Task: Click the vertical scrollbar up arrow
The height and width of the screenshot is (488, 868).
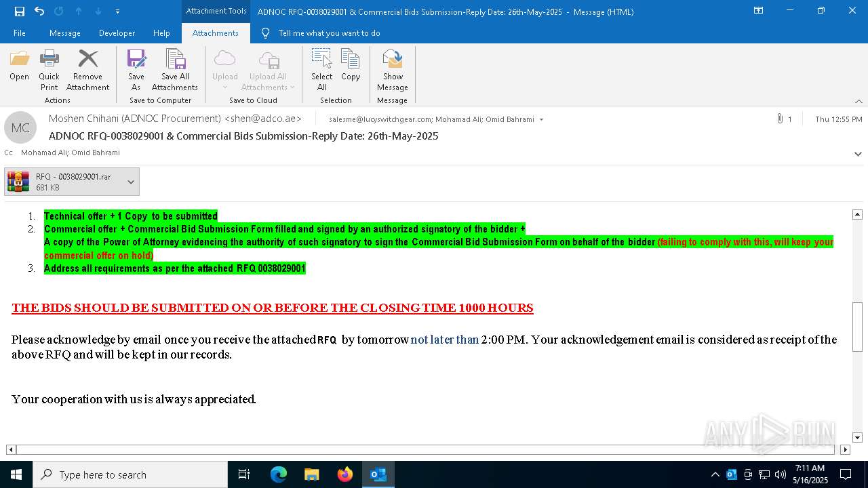Action: (857, 214)
